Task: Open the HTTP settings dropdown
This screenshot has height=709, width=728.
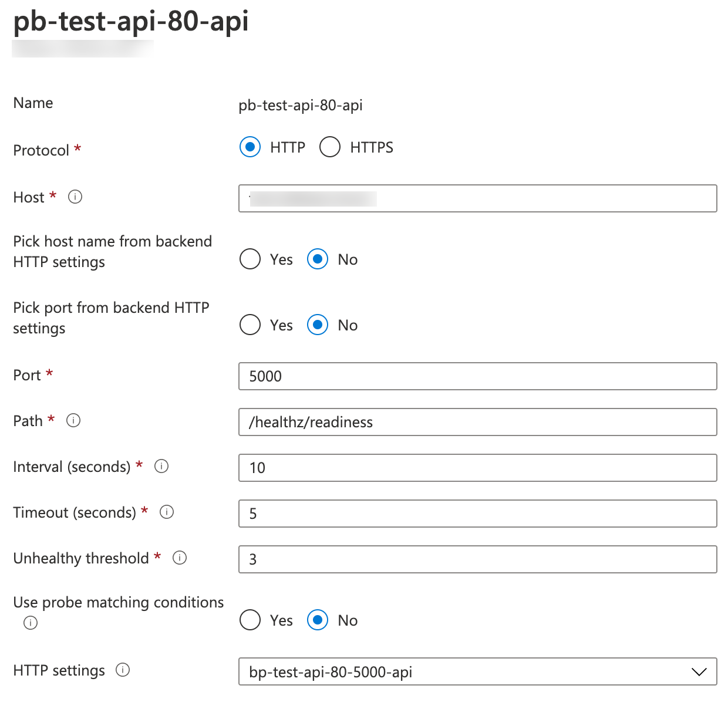Action: click(470, 671)
